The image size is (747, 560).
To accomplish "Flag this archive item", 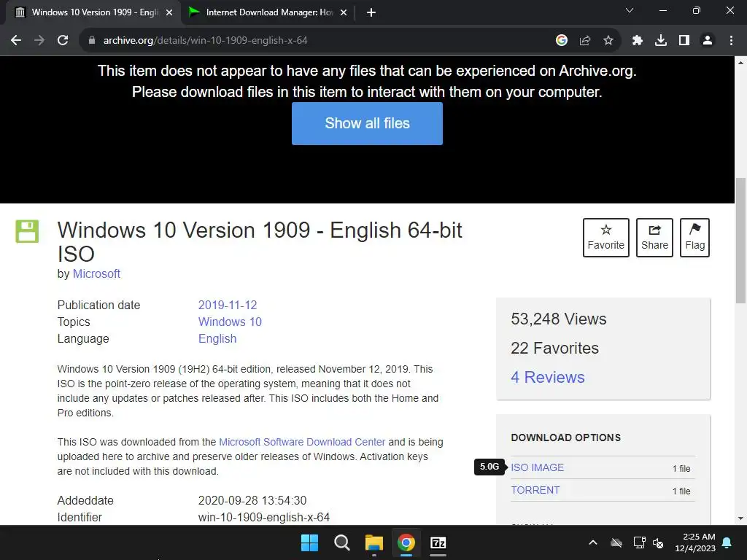I will point(694,238).
